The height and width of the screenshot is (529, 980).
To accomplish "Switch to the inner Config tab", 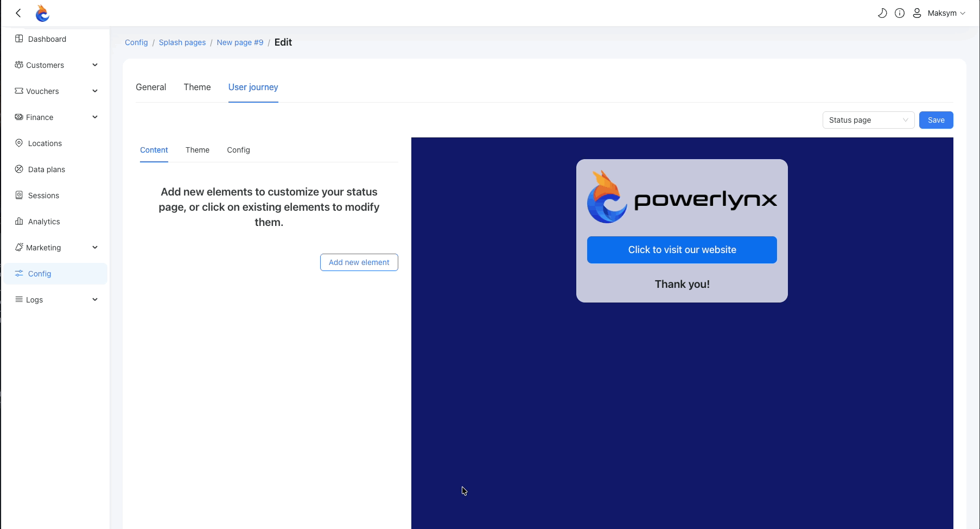I will click(238, 150).
